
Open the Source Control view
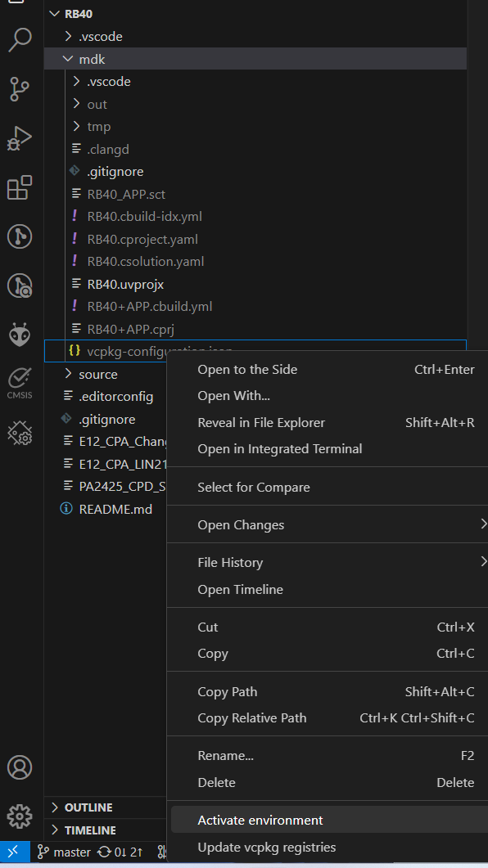(20, 89)
